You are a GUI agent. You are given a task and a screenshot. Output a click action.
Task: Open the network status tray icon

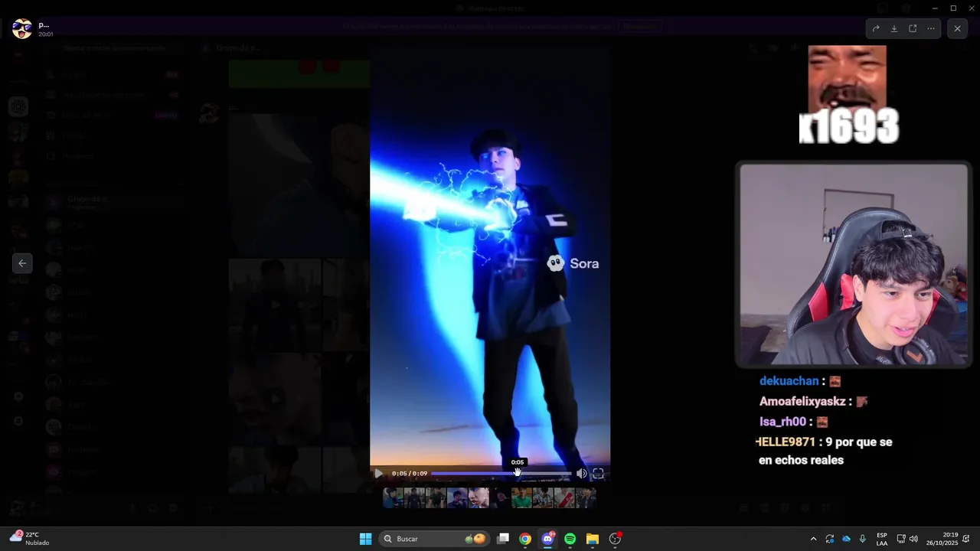(901, 539)
